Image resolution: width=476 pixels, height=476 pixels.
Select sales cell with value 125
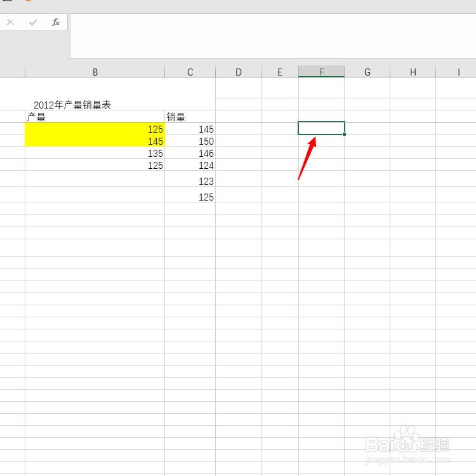click(190, 195)
